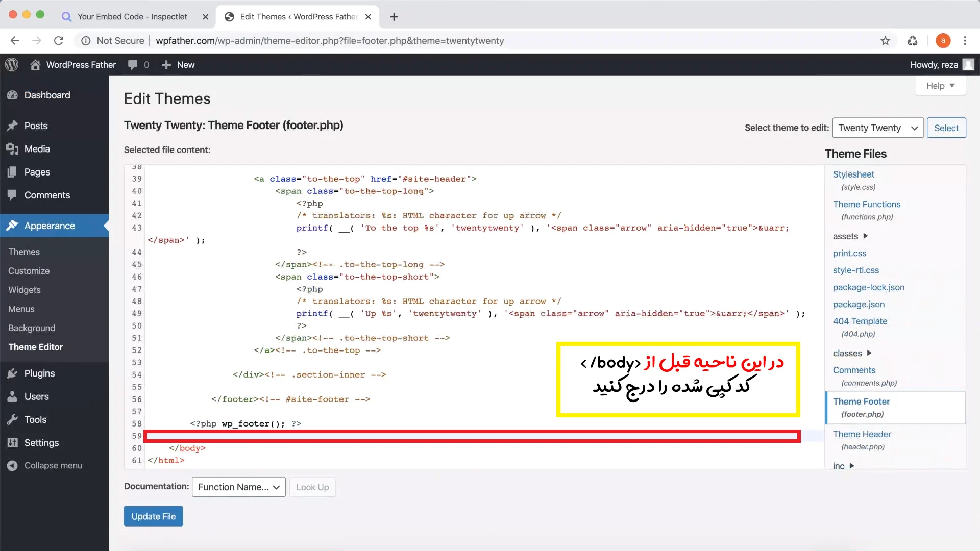Viewport: 980px width, 551px height.
Task: Open the Help dropdown panel
Action: pos(940,86)
